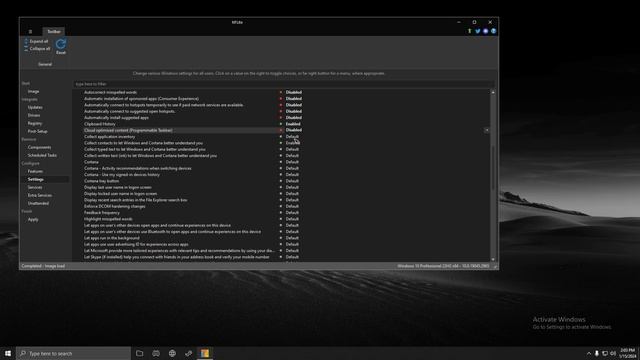
Task: Open the Windows Start menu
Action: point(8,353)
